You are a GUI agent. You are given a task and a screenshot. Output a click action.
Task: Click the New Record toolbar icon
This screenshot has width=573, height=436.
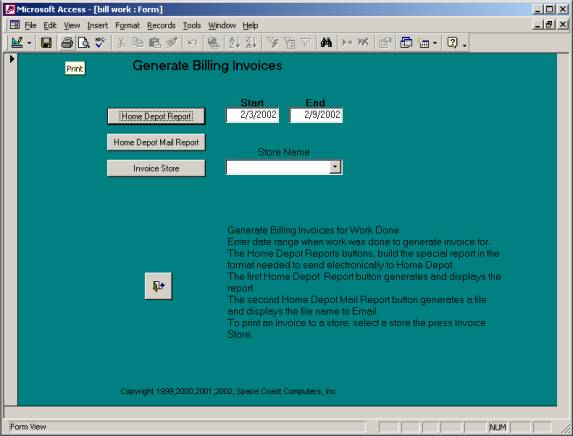[x=347, y=43]
